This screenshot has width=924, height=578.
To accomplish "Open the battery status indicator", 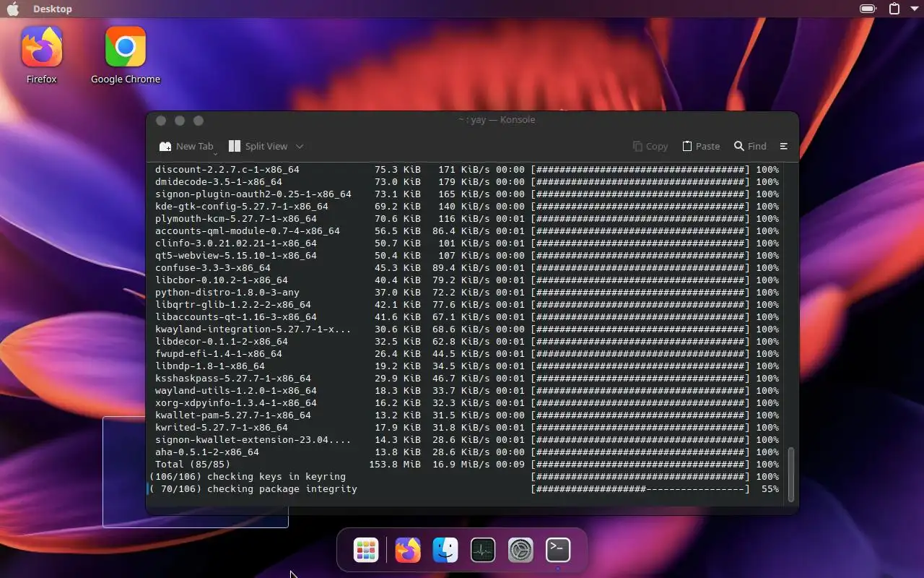I will pos(868,9).
